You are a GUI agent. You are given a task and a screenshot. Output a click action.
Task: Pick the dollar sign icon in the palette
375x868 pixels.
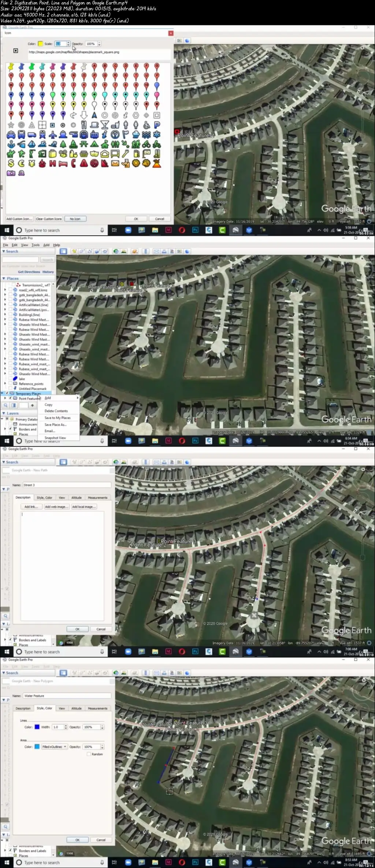pyautogui.click(x=11, y=163)
